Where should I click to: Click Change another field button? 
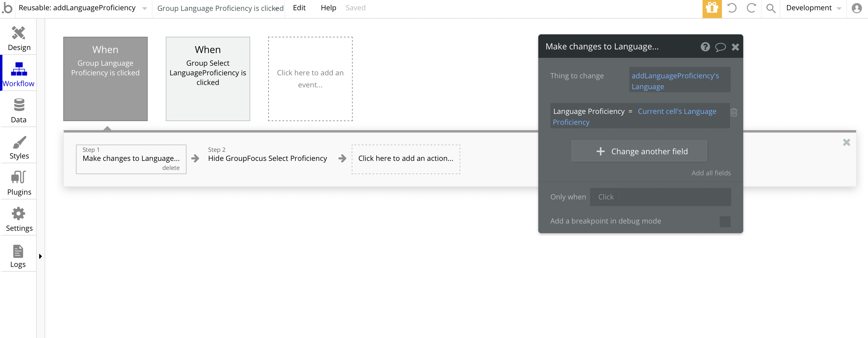pyautogui.click(x=639, y=151)
